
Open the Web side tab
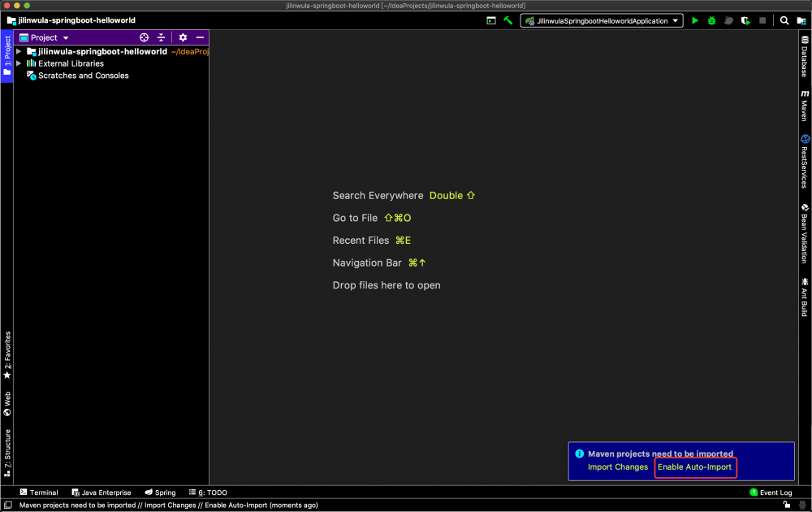coord(7,404)
